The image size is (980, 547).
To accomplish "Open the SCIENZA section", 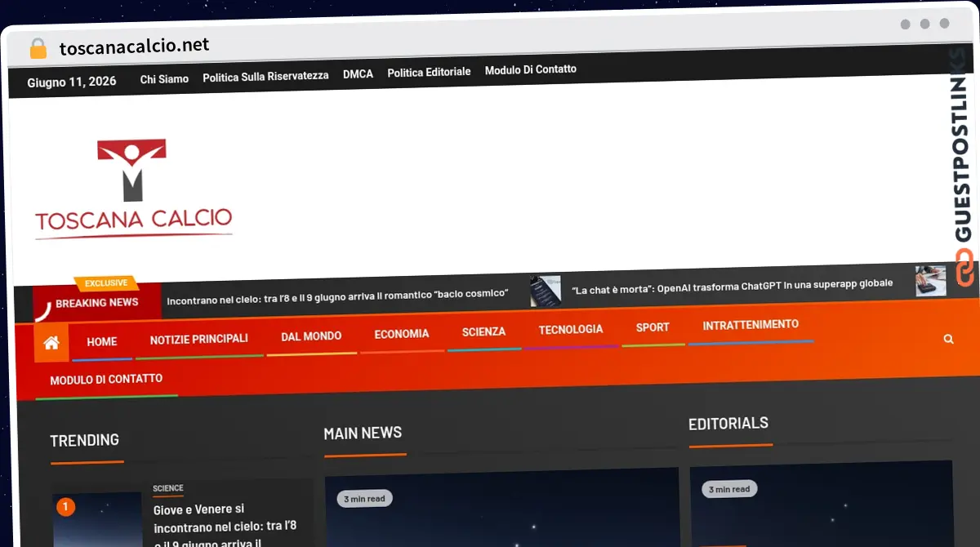I will 483,332.
